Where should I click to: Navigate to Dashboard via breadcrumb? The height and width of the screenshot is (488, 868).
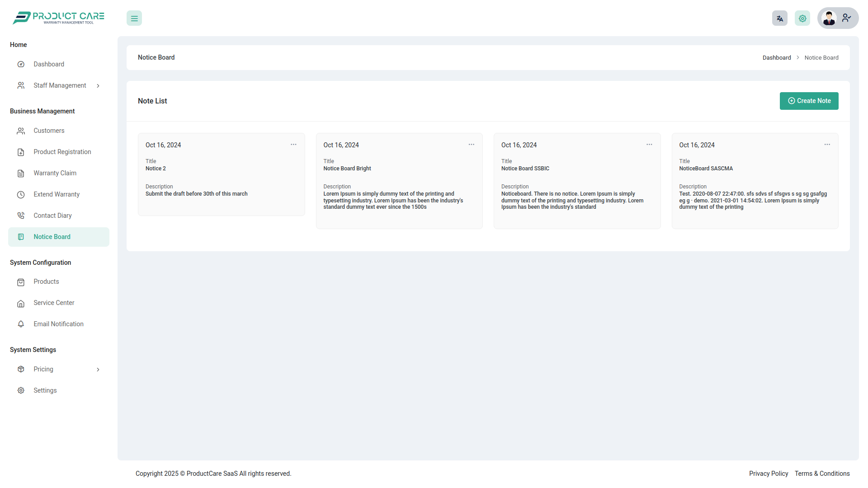pyautogui.click(x=776, y=57)
